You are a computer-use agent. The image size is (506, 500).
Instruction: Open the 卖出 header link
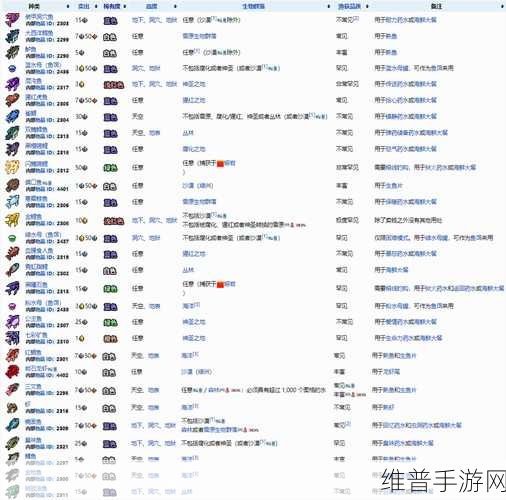click(83, 6)
